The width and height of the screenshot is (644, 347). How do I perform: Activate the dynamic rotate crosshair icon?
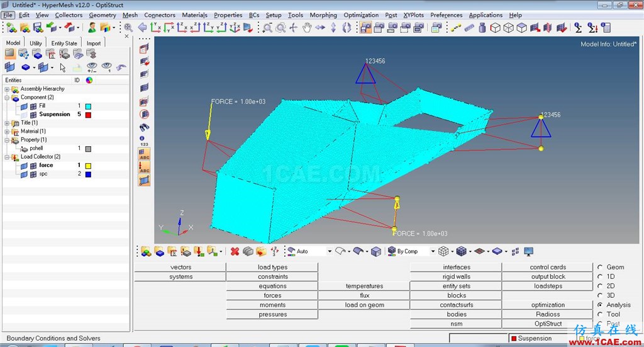(x=293, y=28)
